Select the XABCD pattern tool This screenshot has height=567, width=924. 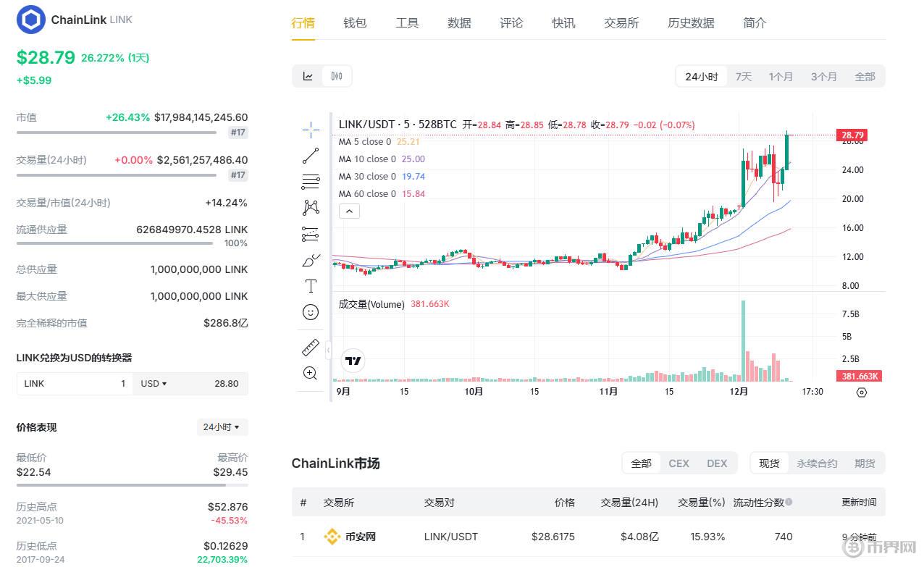tap(311, 208)
